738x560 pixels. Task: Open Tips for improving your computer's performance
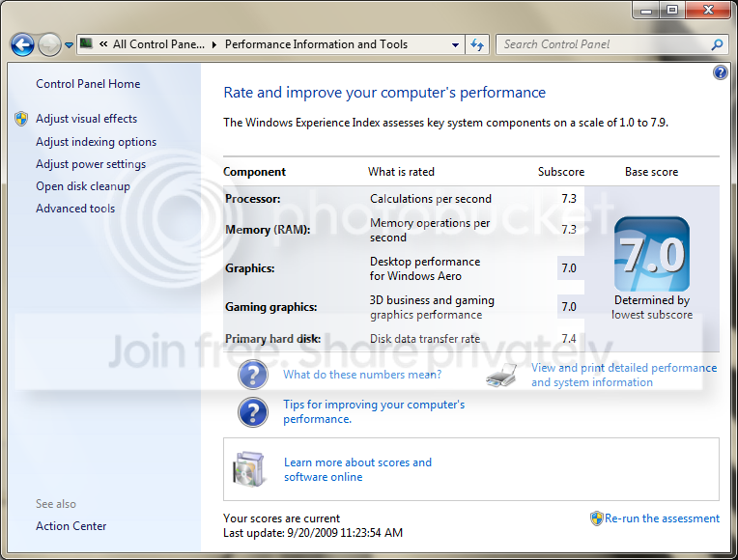tap(374, 411)
